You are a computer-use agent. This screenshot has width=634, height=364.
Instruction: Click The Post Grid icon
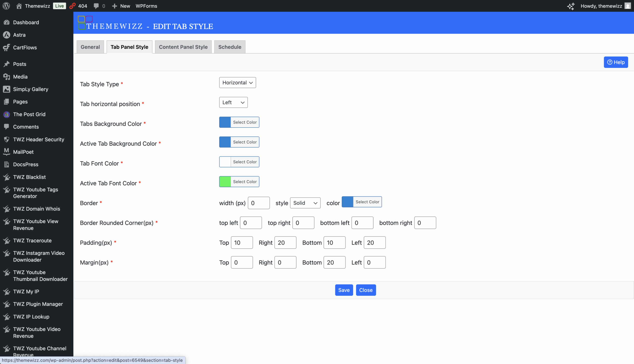tap(7, 114)
